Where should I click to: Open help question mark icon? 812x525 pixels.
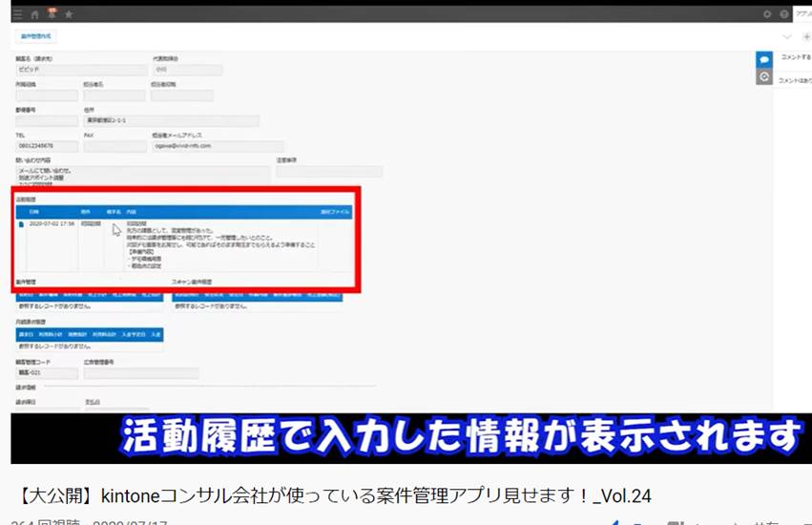[784, 14]
